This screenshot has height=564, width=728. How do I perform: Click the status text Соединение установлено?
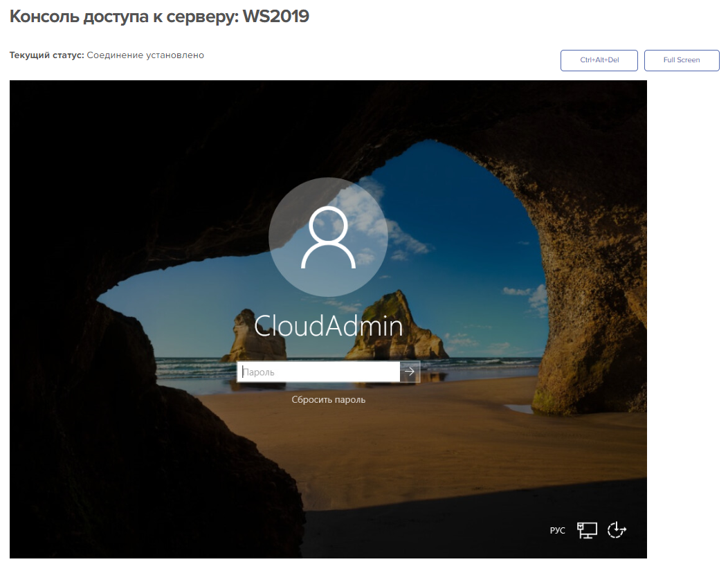point(145,55)
